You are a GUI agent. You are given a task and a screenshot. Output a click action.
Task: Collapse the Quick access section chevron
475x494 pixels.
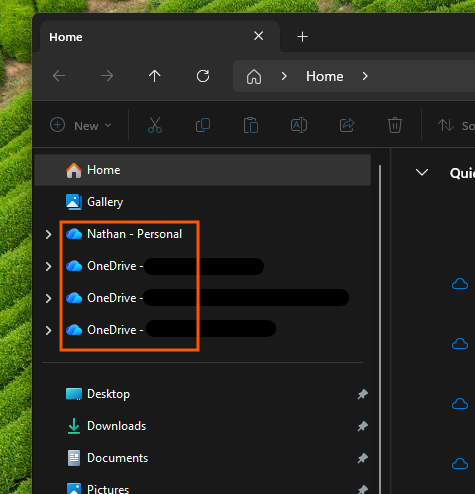[x=422, y=172]
